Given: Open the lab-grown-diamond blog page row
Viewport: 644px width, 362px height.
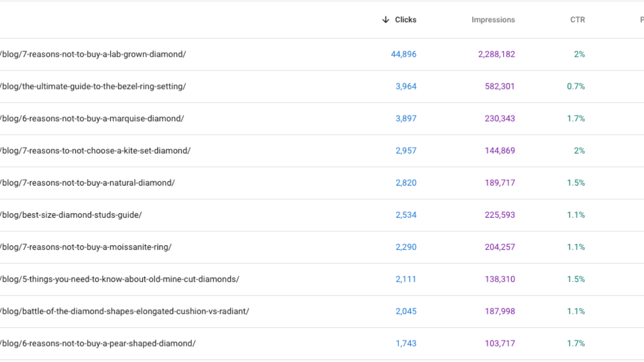Looking at the screenshot, I should tap(322, 54).
